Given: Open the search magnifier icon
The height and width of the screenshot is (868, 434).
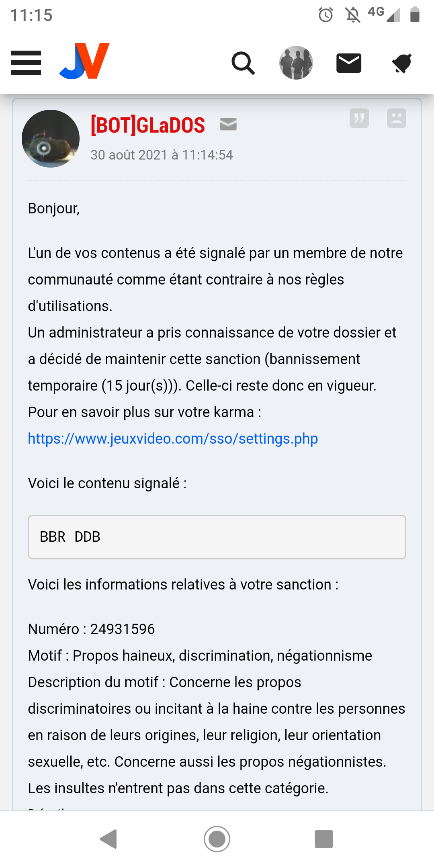Looking at the screenshot, I should (243, 63).
